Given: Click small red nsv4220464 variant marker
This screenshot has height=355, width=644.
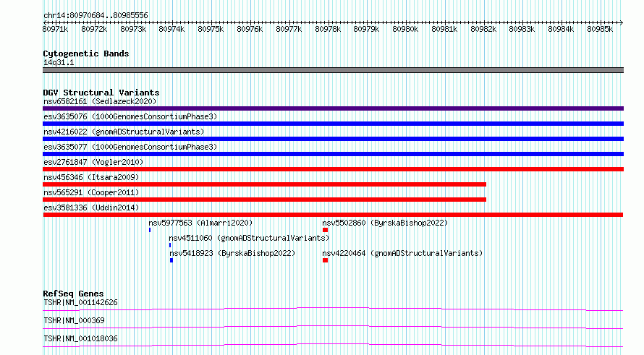Looking at the screenshot, I should tap(325, 260).
